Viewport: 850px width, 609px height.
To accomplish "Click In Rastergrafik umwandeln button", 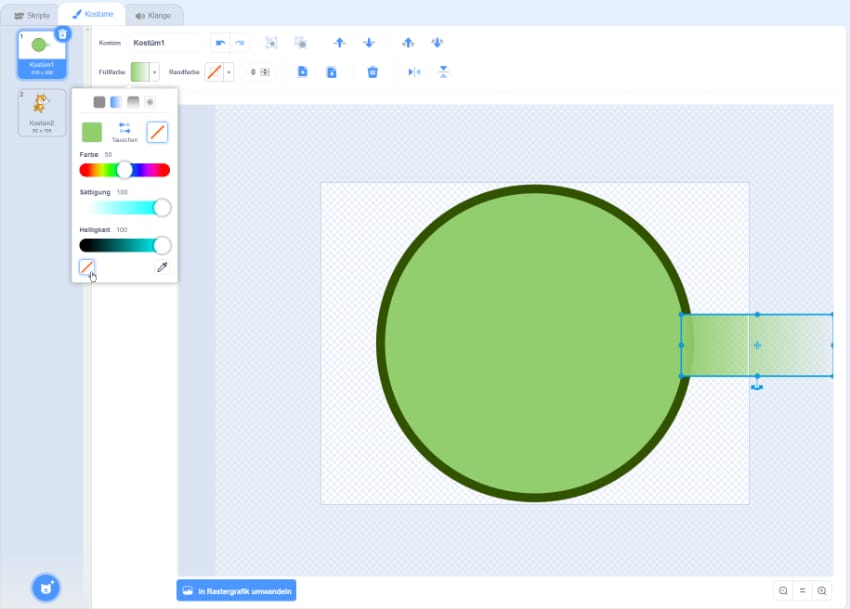I will pos(236,591).
